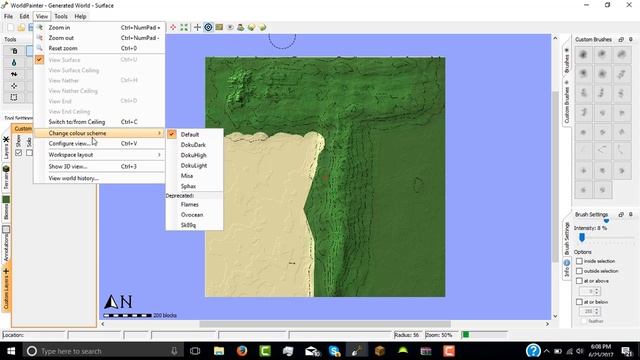Viewport: 640px width, 360px height.
Task: Click the red crosshair move icon in toolbar
Action: 173,27
